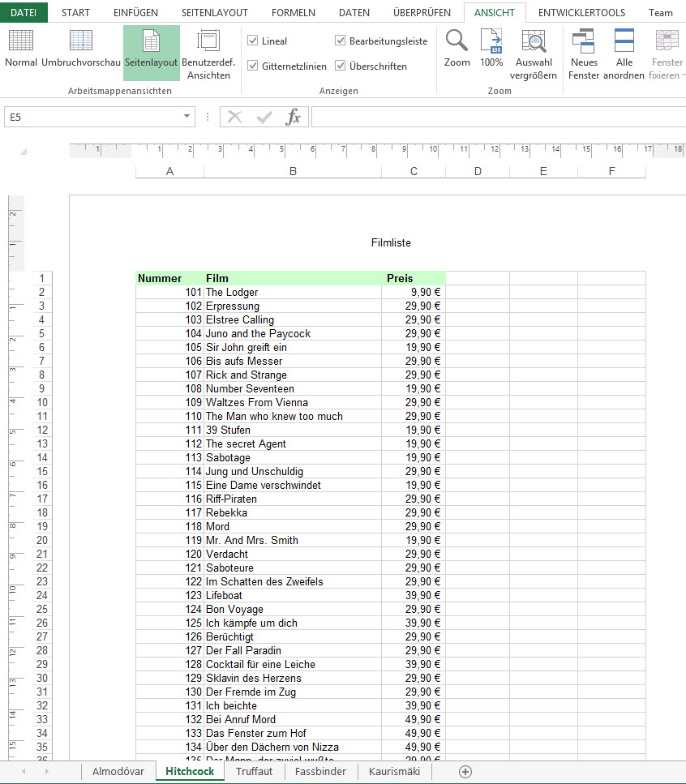Uncheck the Bearbeitungsleiste checkbox
Image resolution: width=686 pixels, height=784 pixels.
click(341, 41)
